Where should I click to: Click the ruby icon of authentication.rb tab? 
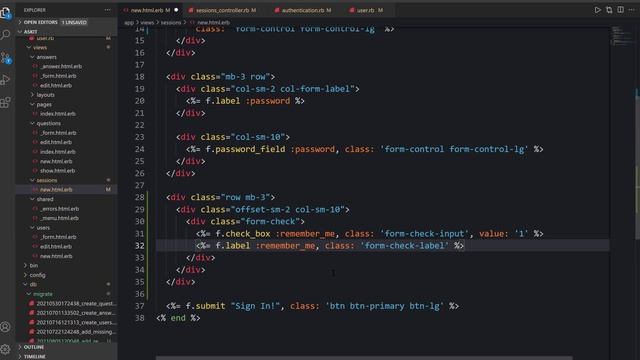coord(277,10)
